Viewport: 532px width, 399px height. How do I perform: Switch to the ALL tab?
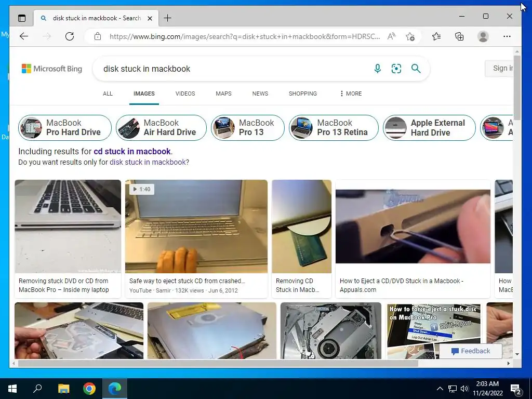click(108, 94)
